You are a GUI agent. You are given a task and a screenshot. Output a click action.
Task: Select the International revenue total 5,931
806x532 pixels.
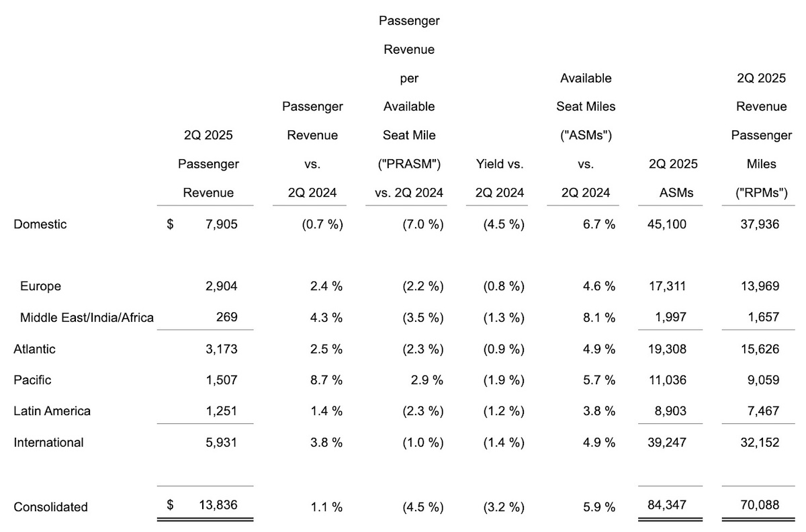[x=222, y=443]
